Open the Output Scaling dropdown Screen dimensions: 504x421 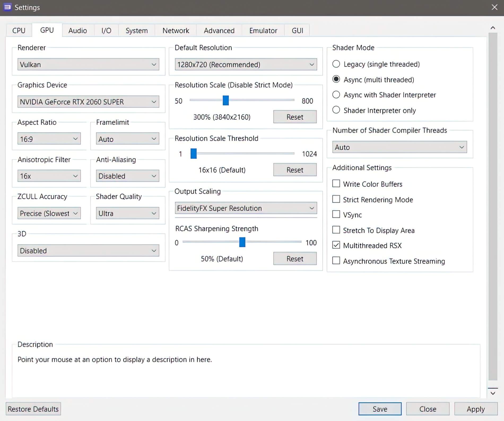point(246,208)
